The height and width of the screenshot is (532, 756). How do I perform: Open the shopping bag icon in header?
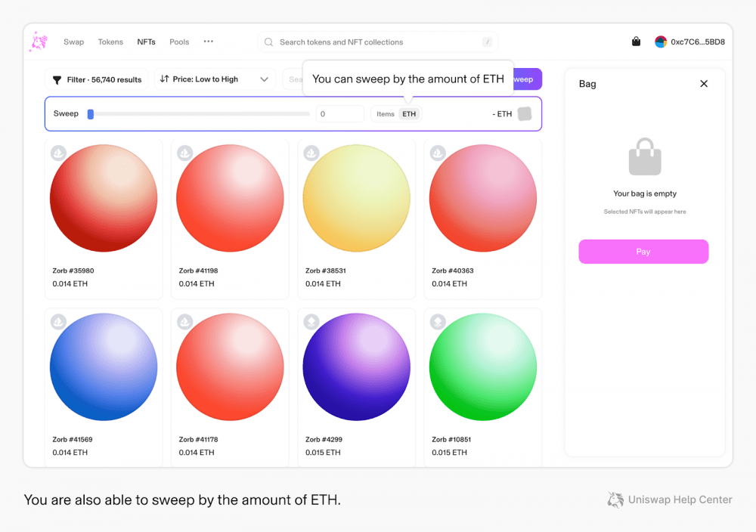coord(636,42)
